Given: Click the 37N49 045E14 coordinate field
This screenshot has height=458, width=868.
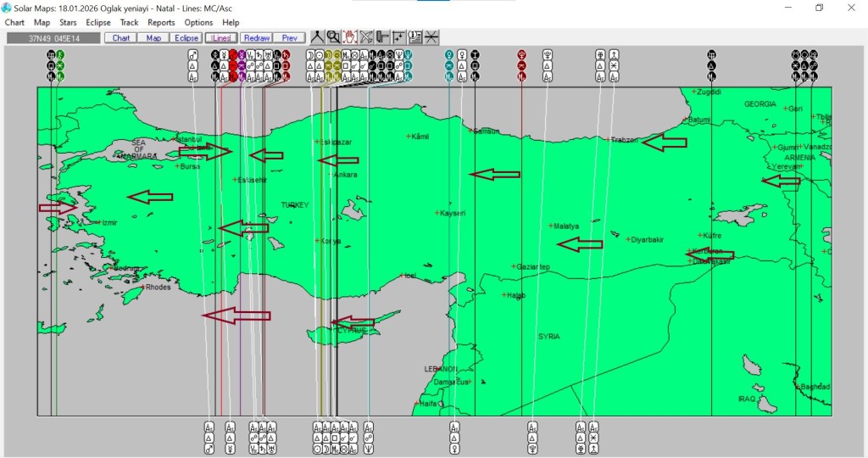Looking at the screenshot, I should coord(53,38).
